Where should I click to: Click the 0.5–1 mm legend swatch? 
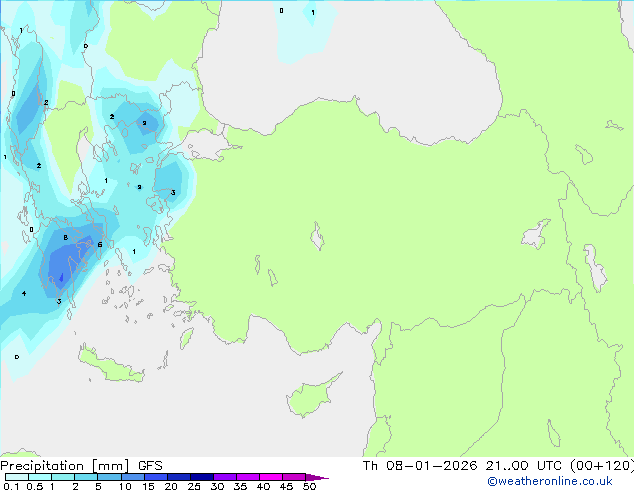pos(40,477)
